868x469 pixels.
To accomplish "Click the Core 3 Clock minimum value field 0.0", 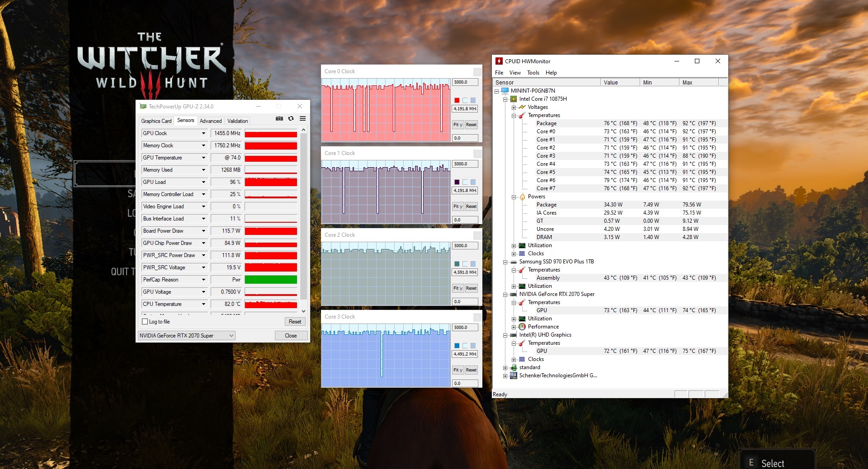I will click(465, 384).
